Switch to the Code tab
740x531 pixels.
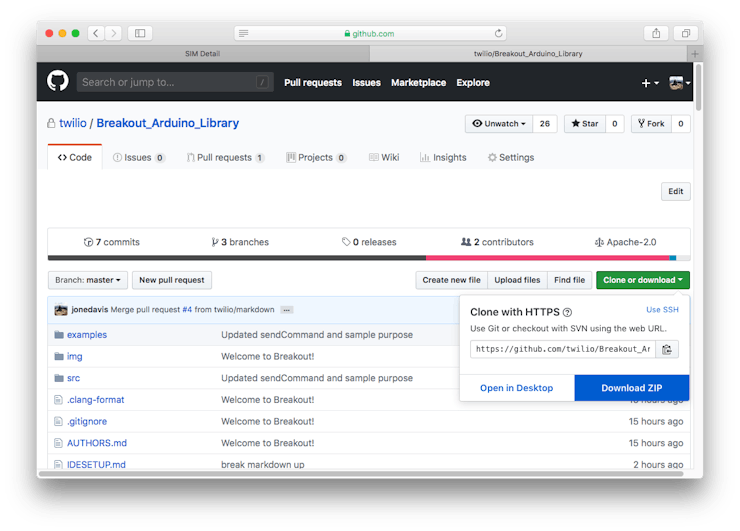coord(75,157)
